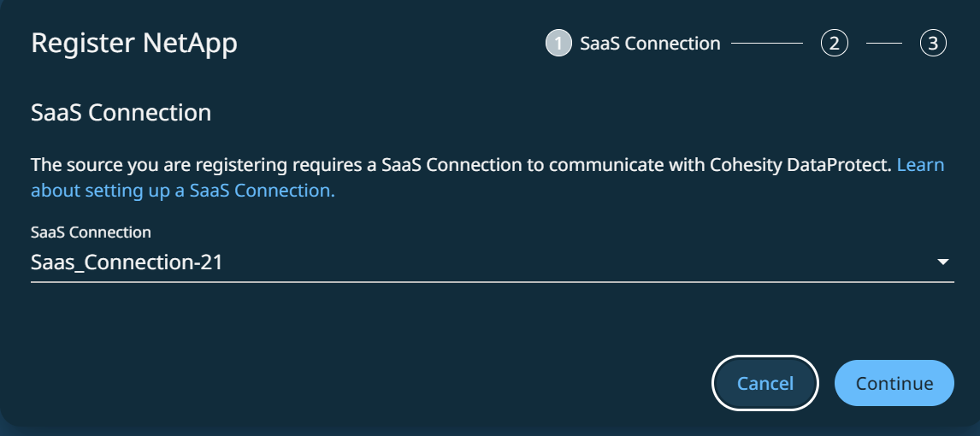Click the step 1 circle in the stepper

tap(558, 43)
